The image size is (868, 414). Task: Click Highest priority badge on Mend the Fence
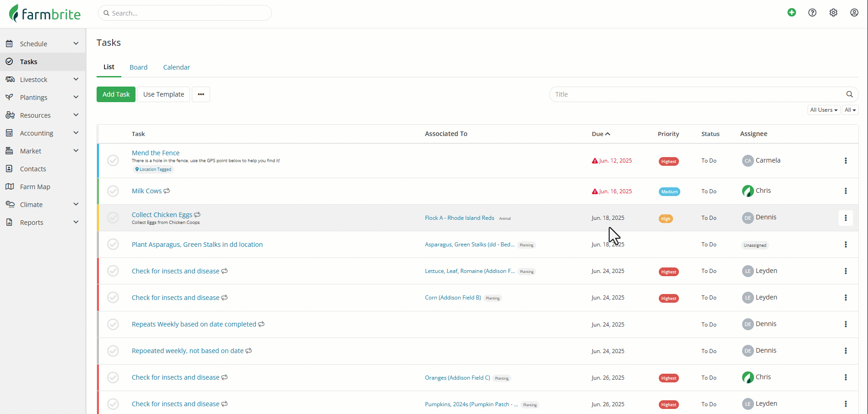(669, 161)
